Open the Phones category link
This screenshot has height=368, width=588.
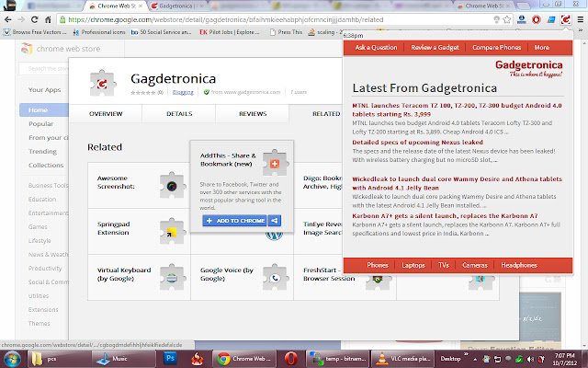(x=378, y=265)
